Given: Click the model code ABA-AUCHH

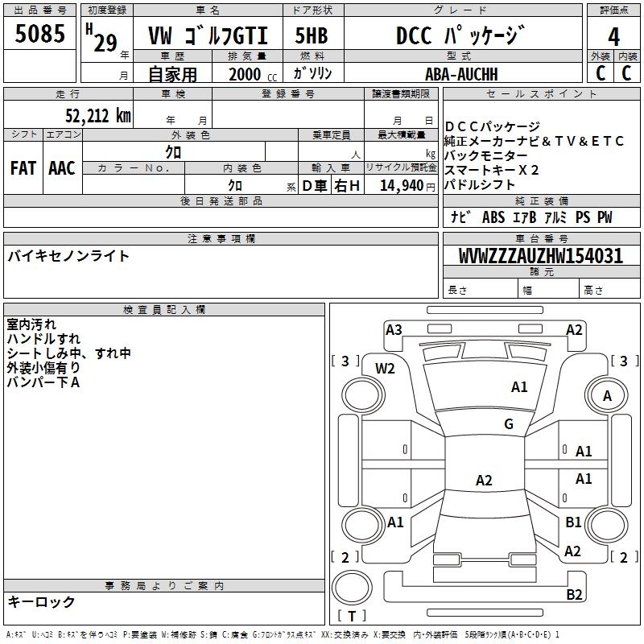Looking at the screenshot, I should pyautogui.click(x=461, y=73).
